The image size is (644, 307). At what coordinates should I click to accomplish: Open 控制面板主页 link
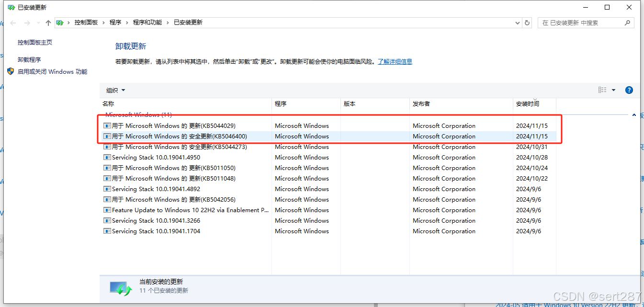[x=35, y=43]
